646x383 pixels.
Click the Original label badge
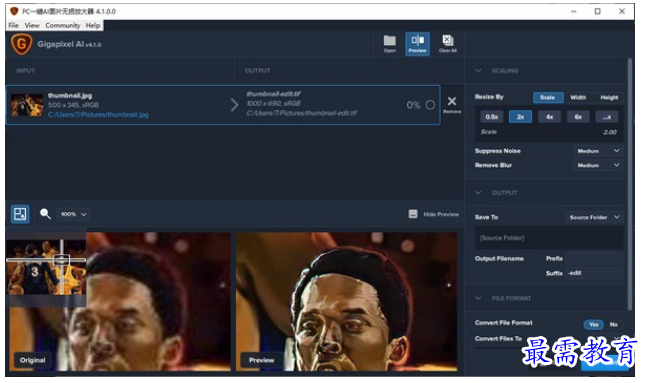pyautogui.click(x=33, y=360)
